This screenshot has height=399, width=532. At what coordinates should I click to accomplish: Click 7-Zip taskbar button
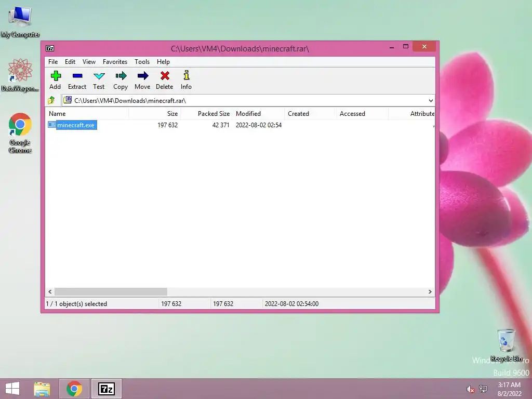[106, 389]
